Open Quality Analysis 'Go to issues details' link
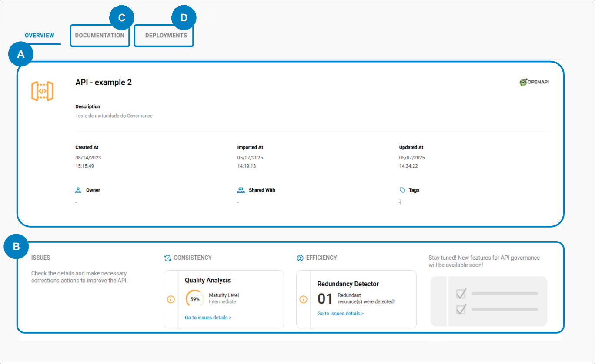The image size is (595, 364). point(208,318)
